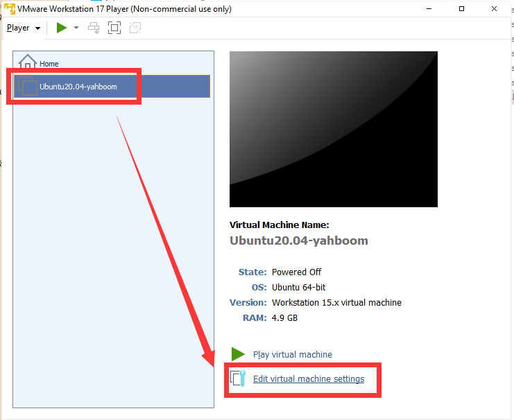
Task: Maximize the VMware Player window
Action: click(461, 9)
